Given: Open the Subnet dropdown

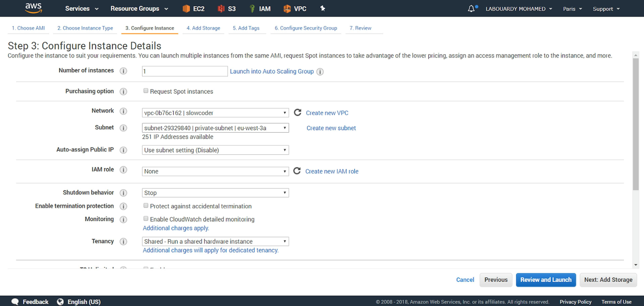Looking at the screenshot, I should tap(215, 128).
